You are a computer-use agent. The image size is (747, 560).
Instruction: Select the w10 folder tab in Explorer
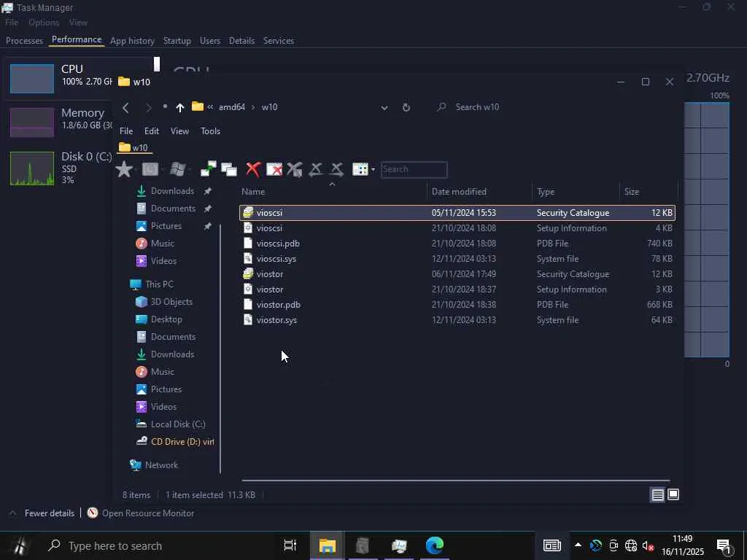tap(134, 147)
